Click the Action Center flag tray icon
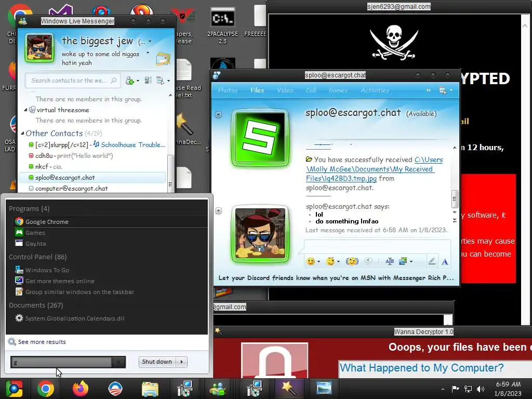 (x=455, y=389)
